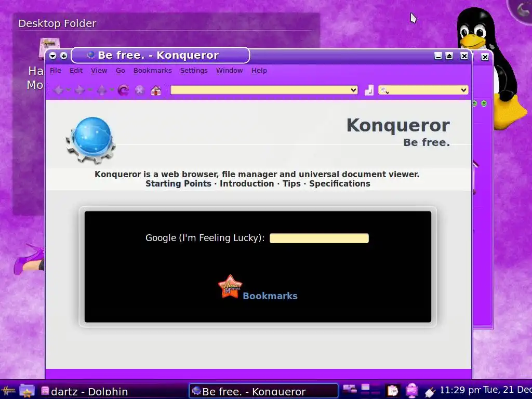532x399 pixels.
Task: Click the Up arrow navigation icon
Action: [101, 90]
